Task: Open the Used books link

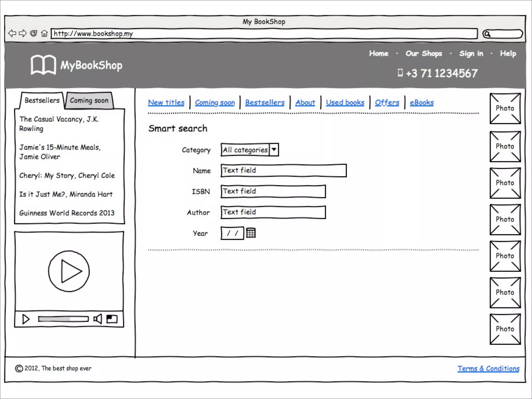Action: click(x=345, y=102)
